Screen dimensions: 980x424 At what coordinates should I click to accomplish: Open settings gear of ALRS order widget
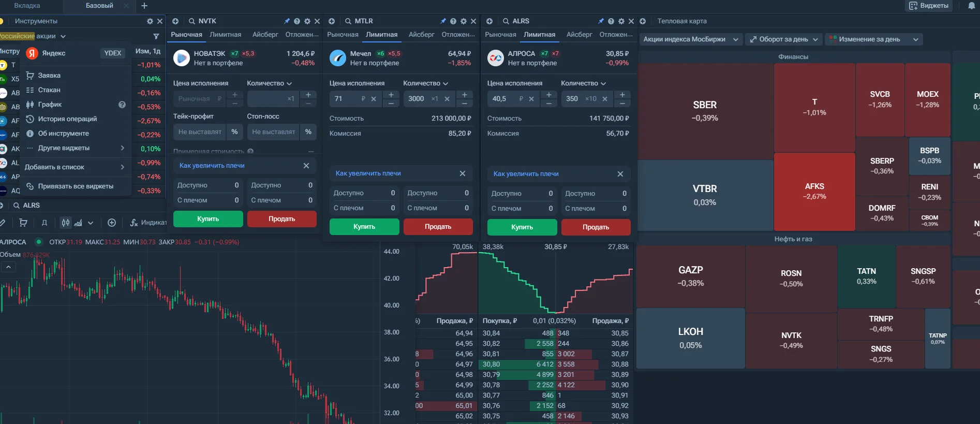click(x=621, y=21)
